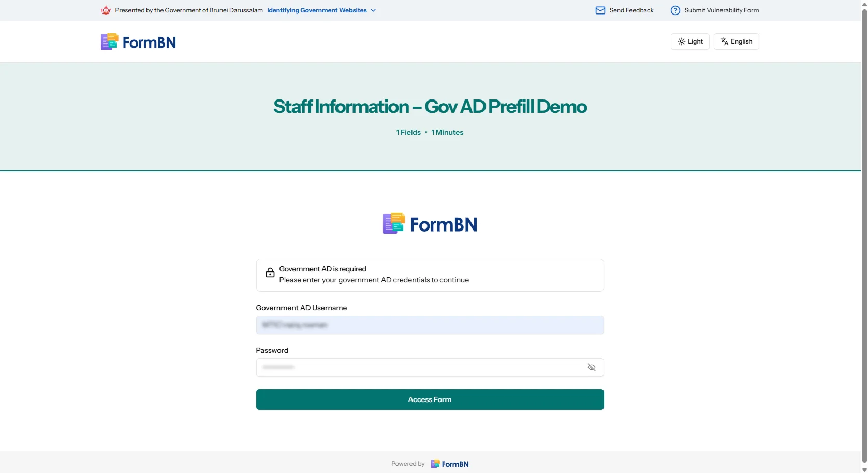Screen dimensions: 868x473
Task: Open Submit Vulnerability Form link
Action: pos(721,10)
